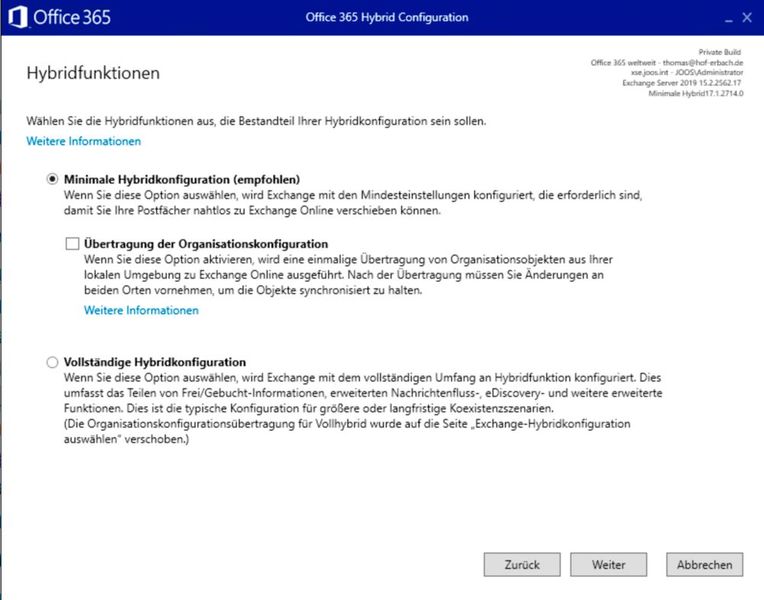Viewport: 764px width, 600px height.
Task: Click the Office 365 Hybrid Configuration title
Action: tap(387, 17)
